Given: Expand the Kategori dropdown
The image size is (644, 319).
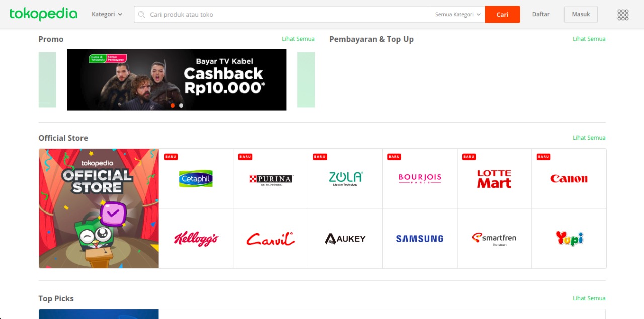Looking at the screenshot, I should tap(107, 14).
